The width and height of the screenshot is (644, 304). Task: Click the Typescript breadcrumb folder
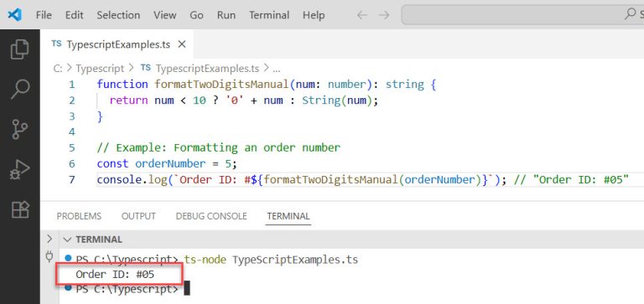[x=100, y=68]
